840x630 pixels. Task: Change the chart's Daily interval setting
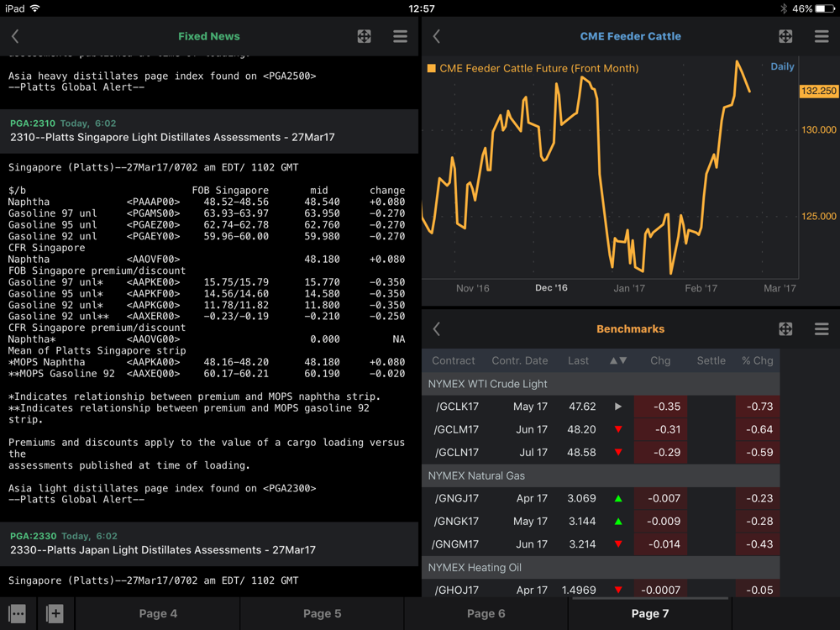tap(782, 66)
